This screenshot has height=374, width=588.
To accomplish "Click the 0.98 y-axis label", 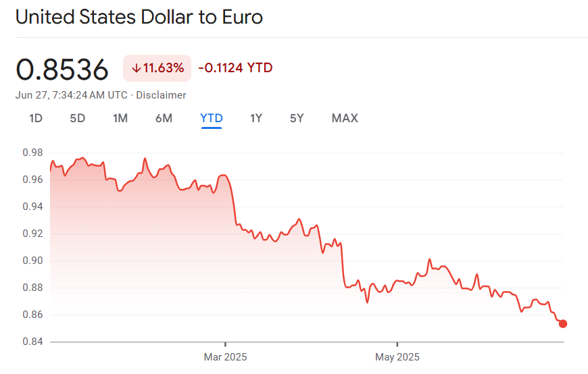I will tap(32, 153).
